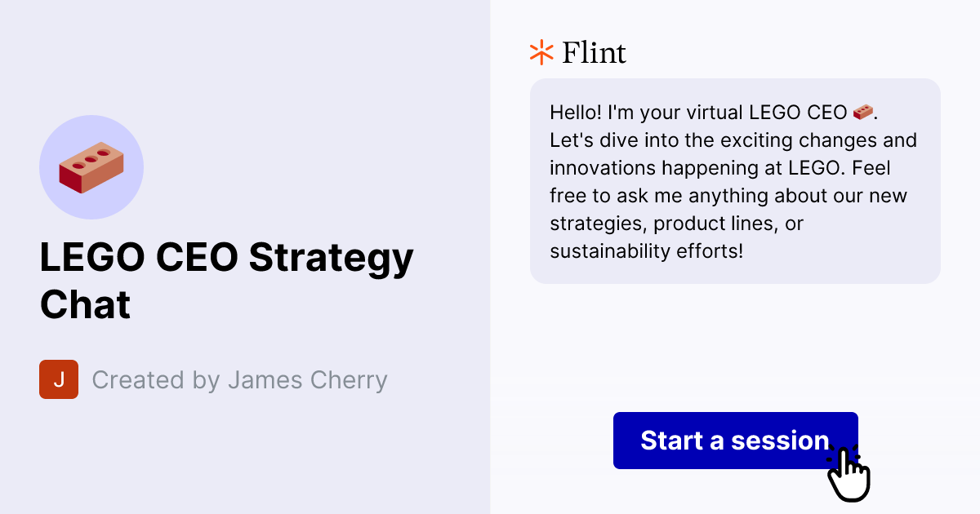Image resolution: width=980 pixels, height=514 pixels.
Task: Click Created by James Cherry
Action: click(x=240, y=379)
